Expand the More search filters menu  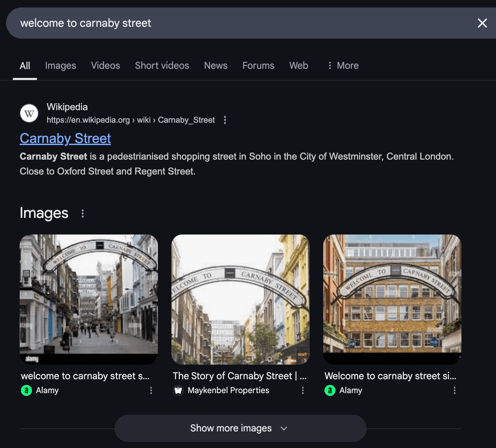[343, 65]
